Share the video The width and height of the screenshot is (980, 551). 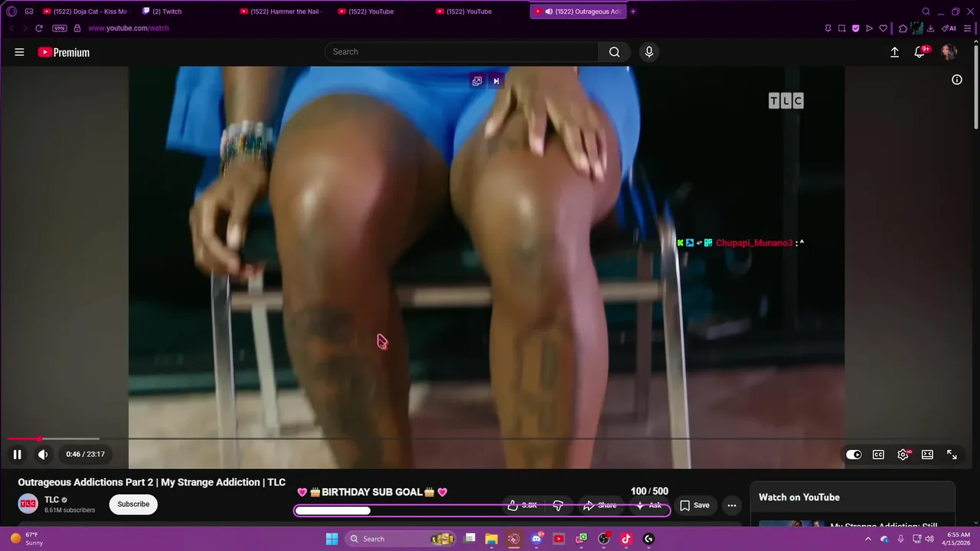pyautogui.click(x=599, y=505)
